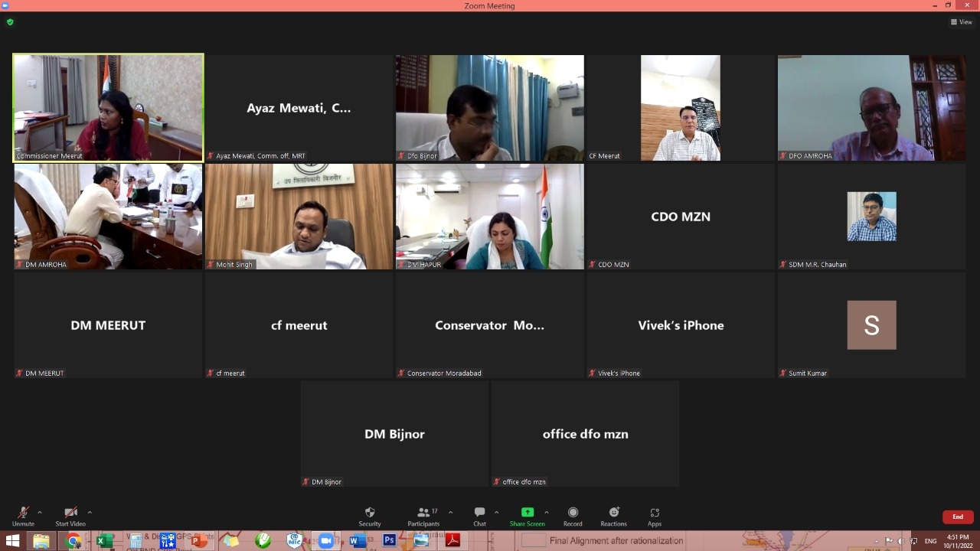Open Adobe Photoshop from the taskbar
This screenshot has width=980, height=551.
click(389, 541)
